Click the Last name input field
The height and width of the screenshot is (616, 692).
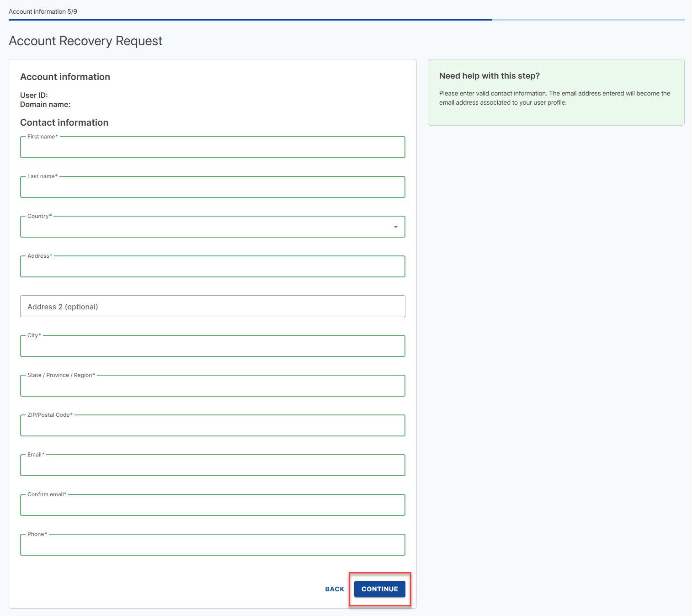pos(213,187)
